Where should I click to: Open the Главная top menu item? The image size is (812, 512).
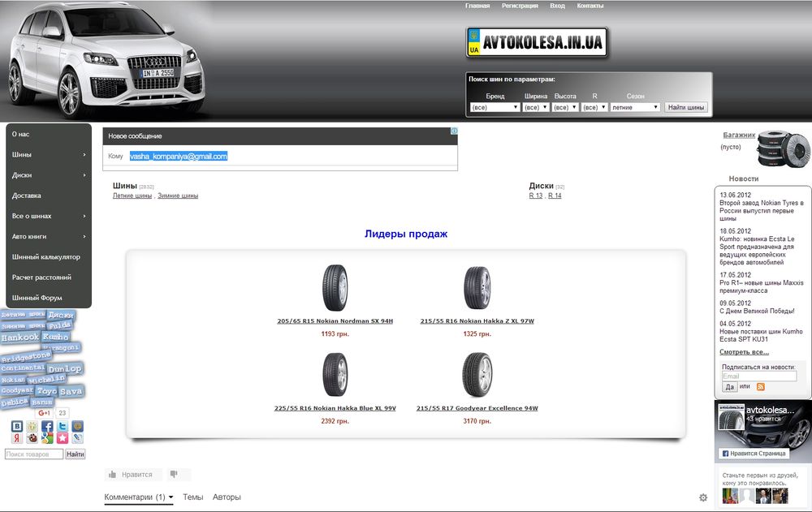[477, 6]
